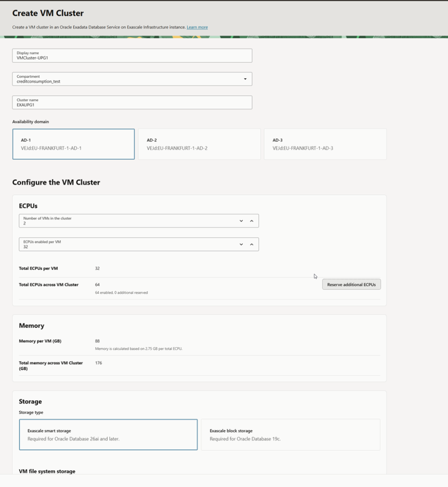Screen dimensions: 448x487
Task: Open the Learn more link
Action: [197, 27]
